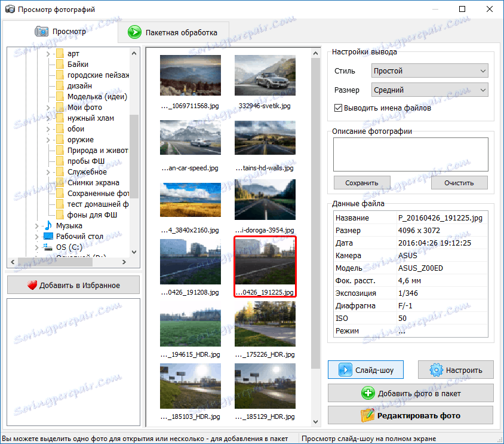Expand the OS (C:) drive node
The height and width of the screenshot is (444, 504).
coord(36,247)
